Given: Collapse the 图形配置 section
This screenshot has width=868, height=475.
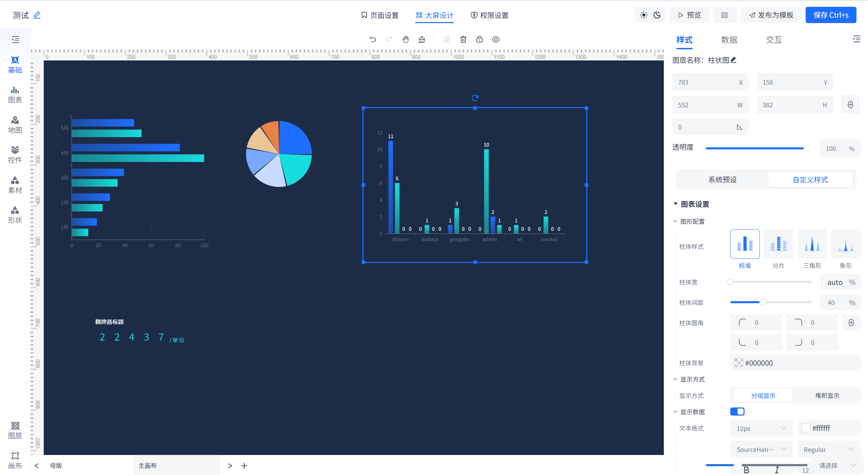Looking at the screenshot, I should tap(675, 221).
